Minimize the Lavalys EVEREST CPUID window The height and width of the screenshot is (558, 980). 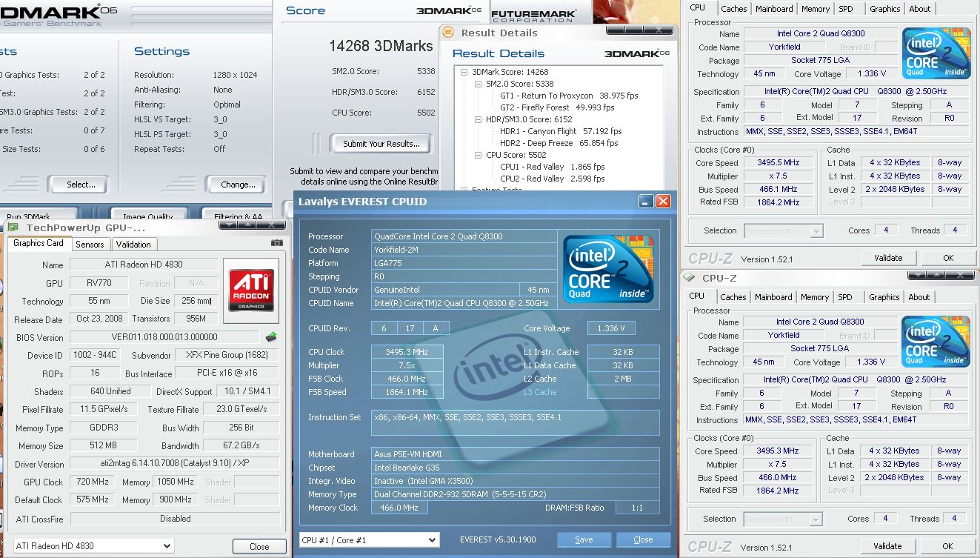(x=646, y=201)
